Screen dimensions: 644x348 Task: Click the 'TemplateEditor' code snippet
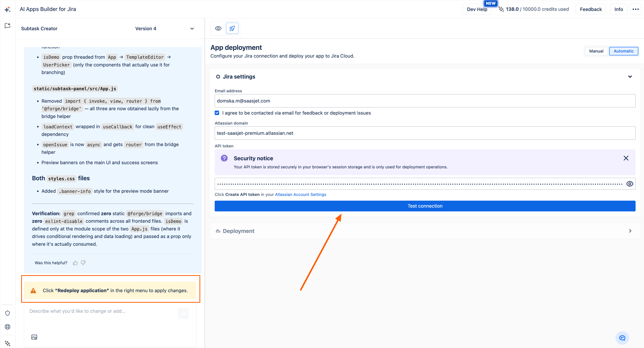point(145,57)
